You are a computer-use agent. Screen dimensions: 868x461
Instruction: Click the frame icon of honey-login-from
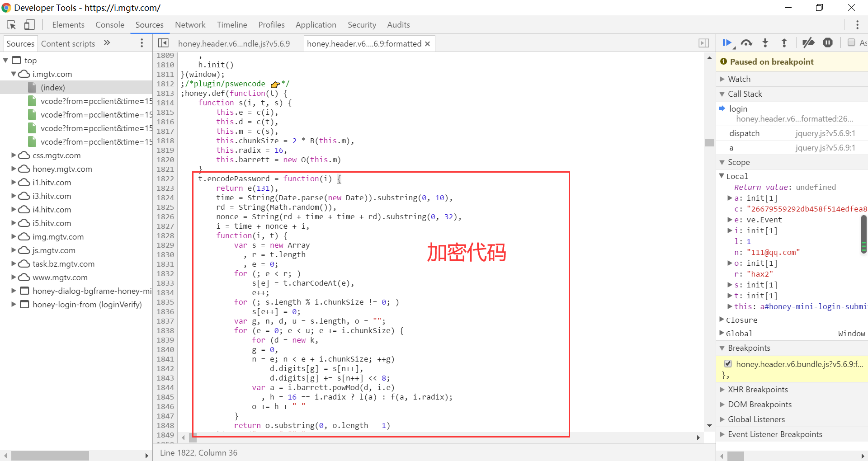[24, 304]
